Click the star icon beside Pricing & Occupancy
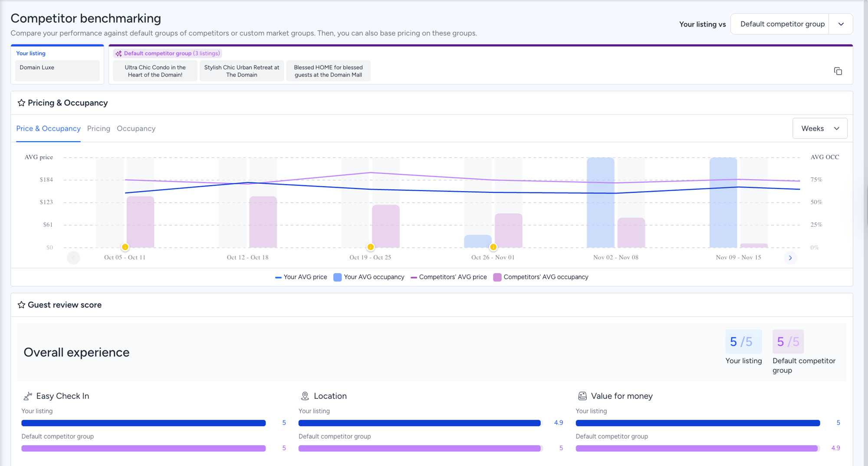Image resolution: width=868 pixels, height=466 pixels. pyautogui.click(x=21, y=103)
